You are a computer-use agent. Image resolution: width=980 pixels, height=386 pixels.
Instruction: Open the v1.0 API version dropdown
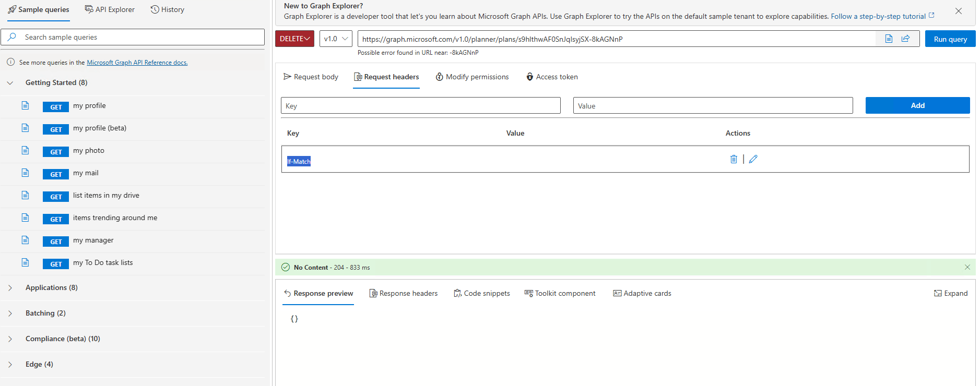point(336,39)
